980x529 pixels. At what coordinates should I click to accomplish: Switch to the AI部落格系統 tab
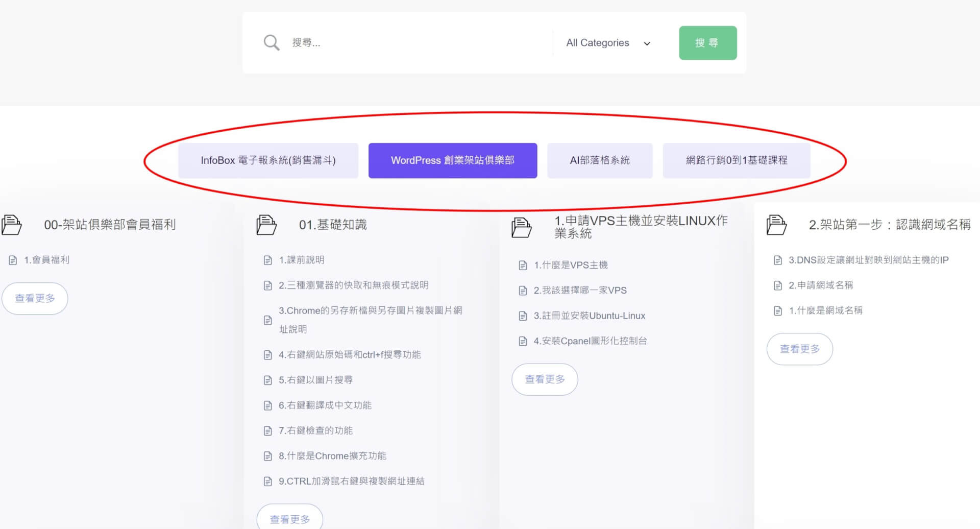click(600, 160)
